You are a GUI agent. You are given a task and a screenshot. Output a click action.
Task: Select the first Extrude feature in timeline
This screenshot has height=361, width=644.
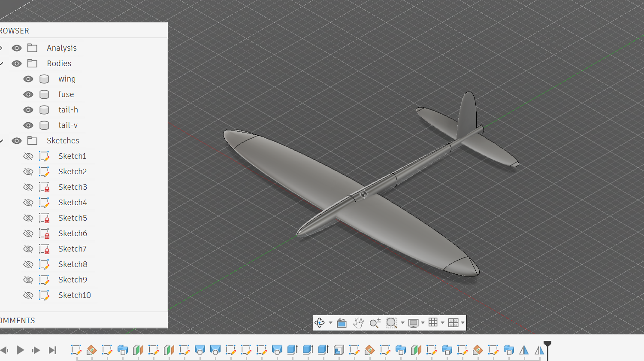293,350
